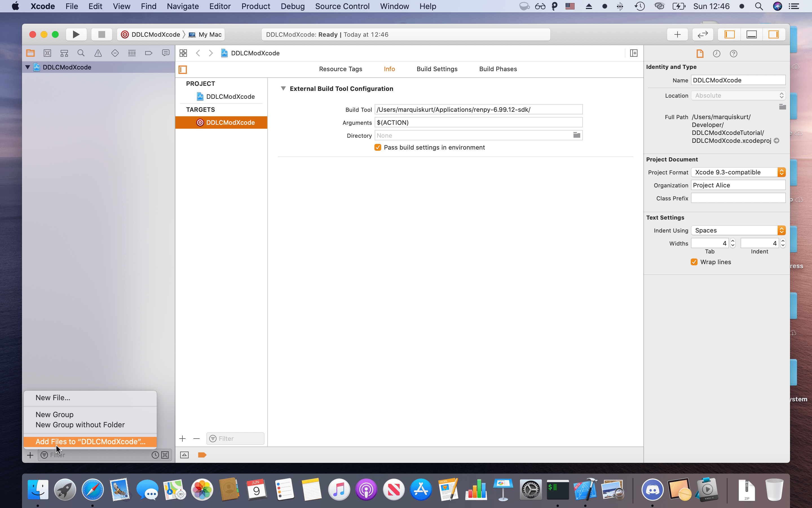This screenshot has width=812, height=508.
Task: Show the Debug area panel
Action: coord(752,34)
